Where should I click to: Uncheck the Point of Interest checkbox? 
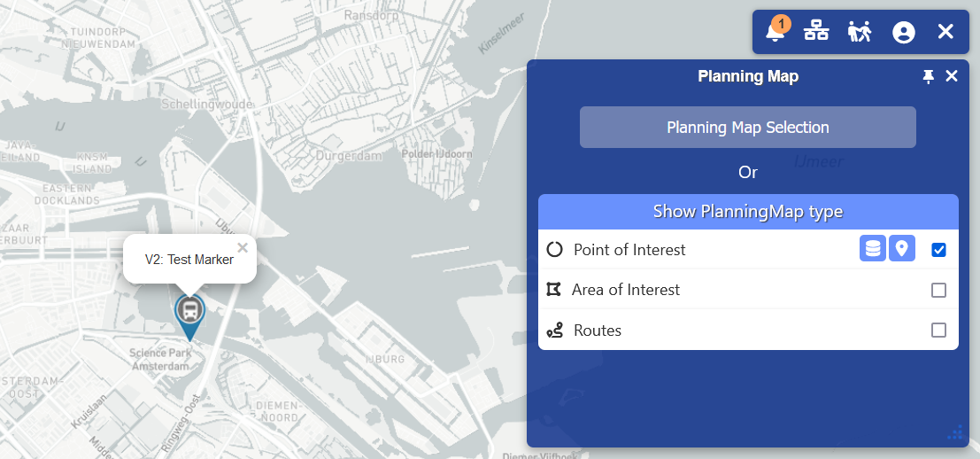(x=939, y=250)
